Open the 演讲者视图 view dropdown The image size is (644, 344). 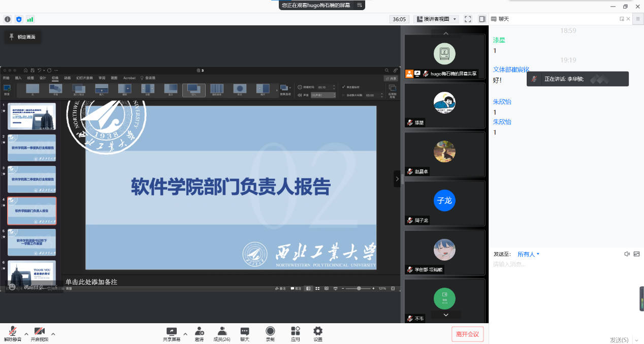(436, 19)
